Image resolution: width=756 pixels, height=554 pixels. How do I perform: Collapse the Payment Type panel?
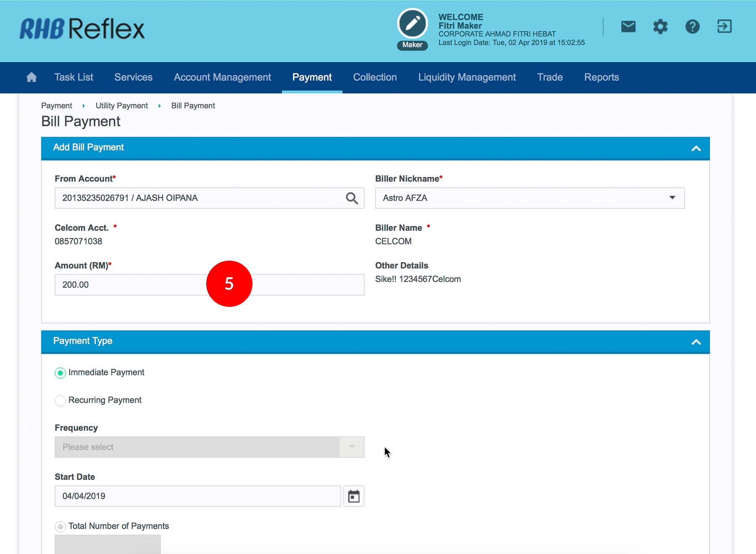[x=696, y=342]
